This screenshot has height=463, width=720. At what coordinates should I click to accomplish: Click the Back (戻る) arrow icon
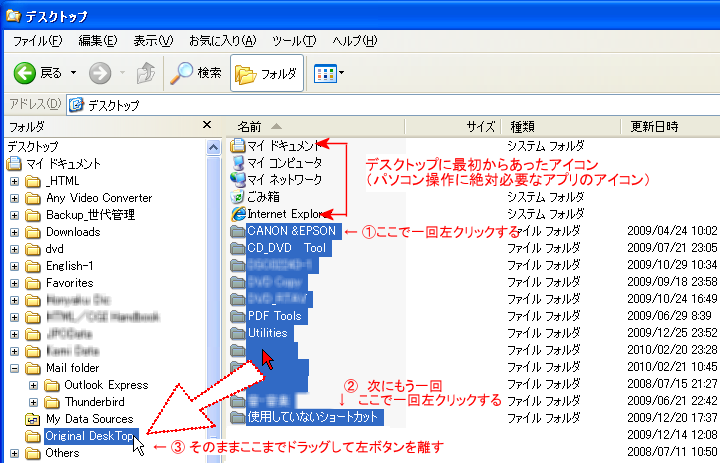(x=25, y=73)
